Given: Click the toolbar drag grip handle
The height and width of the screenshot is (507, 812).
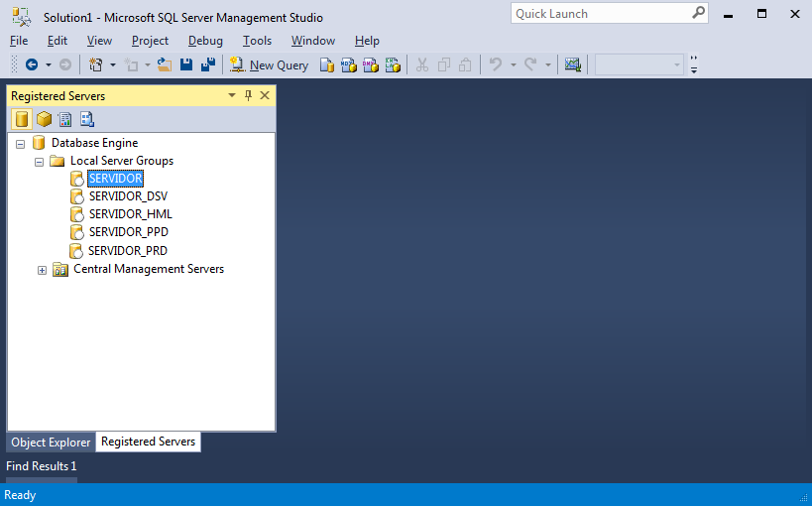Looking at the screenshot, I should tap(15, 64).
